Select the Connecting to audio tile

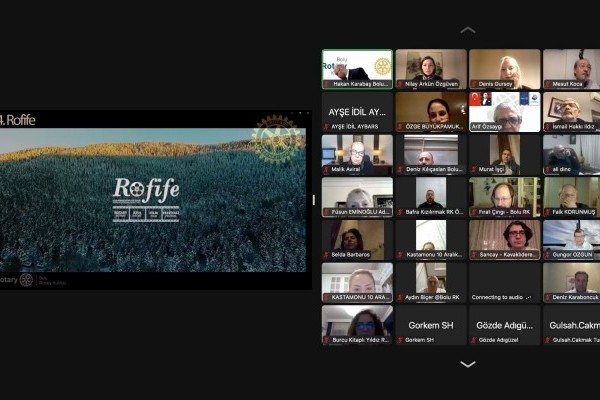click(505, 282)
